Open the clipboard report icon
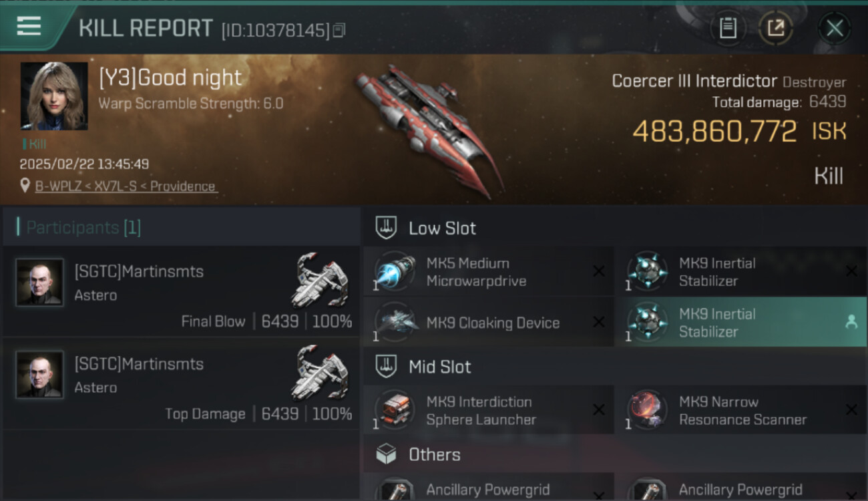This screenshot has height=501, width=868. tap(728, 28)
